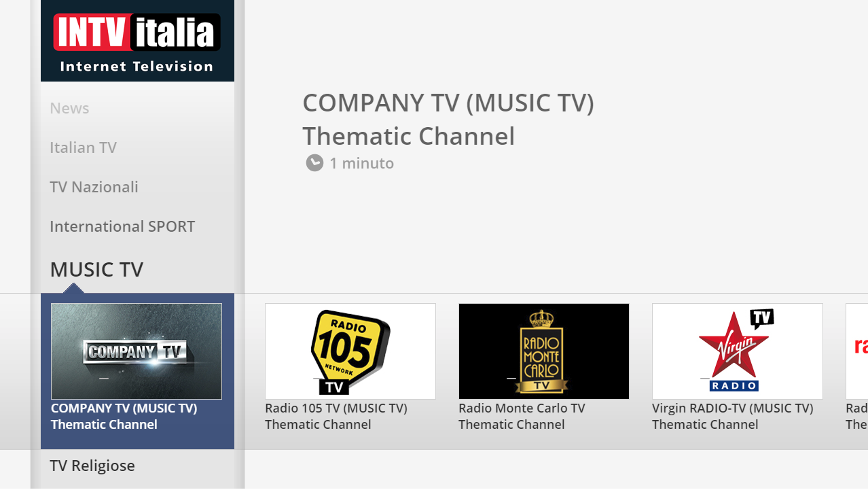The height and width of the screenshot is (490, 868).
Task: Go to TV Nazionali category
Action: (x=94, y=187)
